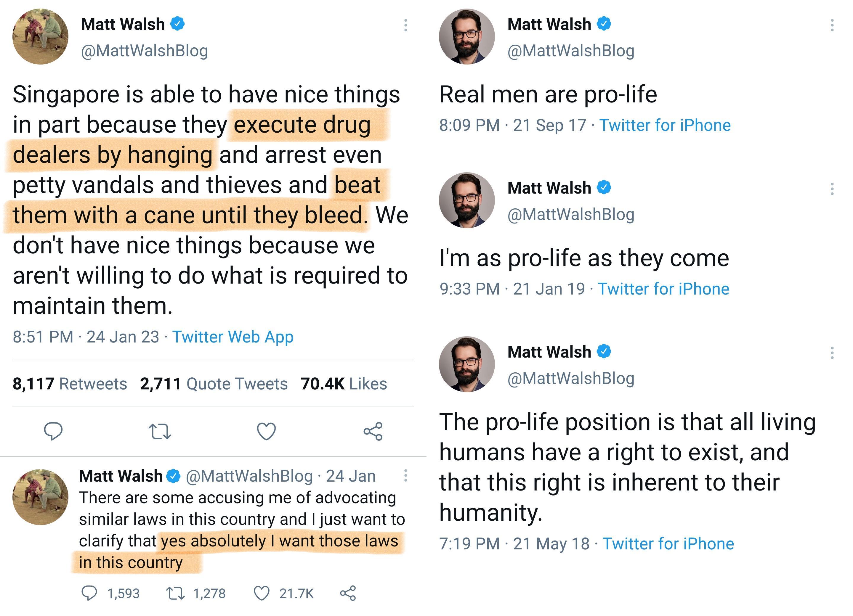
Task: Open more options on 'pro-life as they come' tweet
Action: [832, 189]
